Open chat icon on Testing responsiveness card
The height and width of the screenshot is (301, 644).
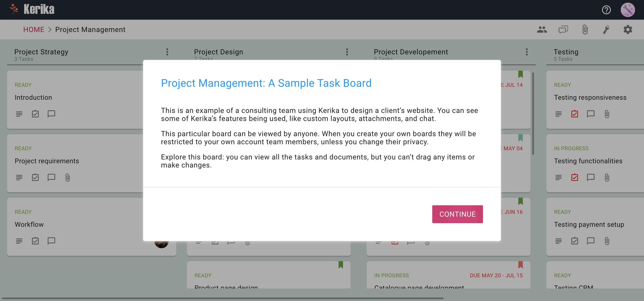point(591,114)
